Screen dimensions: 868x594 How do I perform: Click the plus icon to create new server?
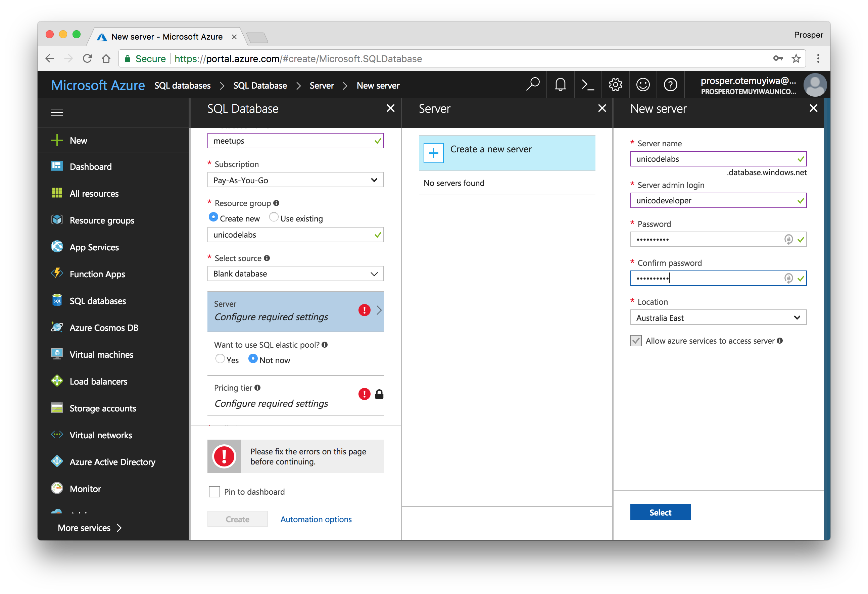click(433, 153)
